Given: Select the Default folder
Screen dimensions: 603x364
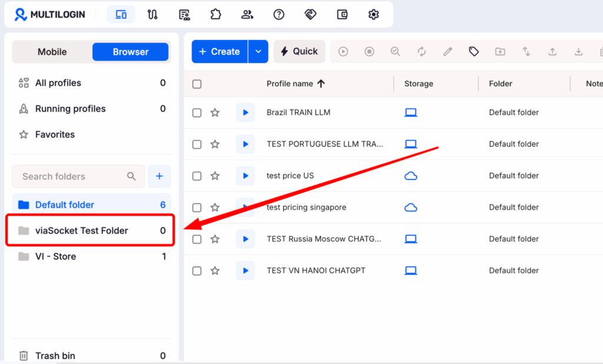Looking at the screenshot, I should click(91, 205).
